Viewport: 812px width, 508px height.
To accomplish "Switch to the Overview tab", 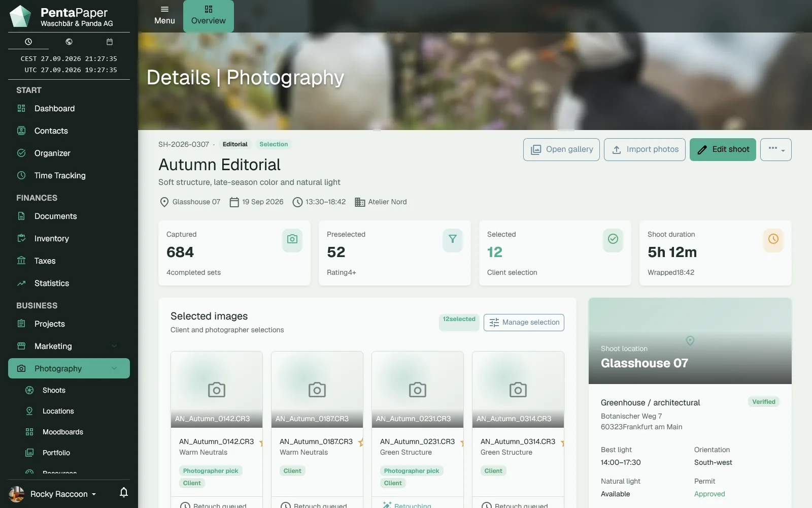I will click(x=209, y=16).
